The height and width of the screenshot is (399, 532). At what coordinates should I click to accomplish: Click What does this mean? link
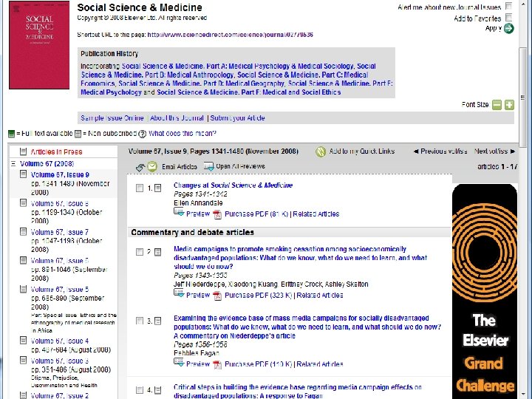(183, 134)
